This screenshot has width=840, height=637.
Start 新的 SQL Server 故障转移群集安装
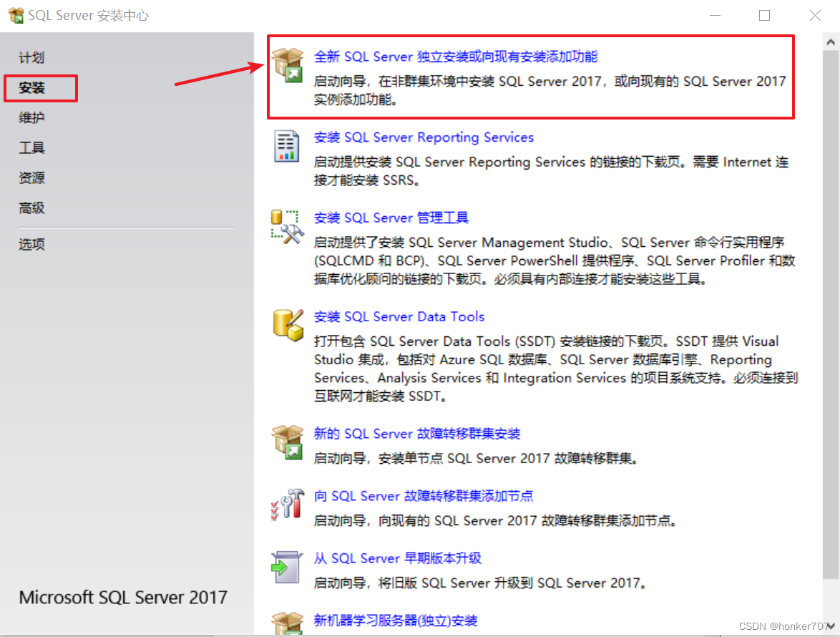tap(416, 433)
